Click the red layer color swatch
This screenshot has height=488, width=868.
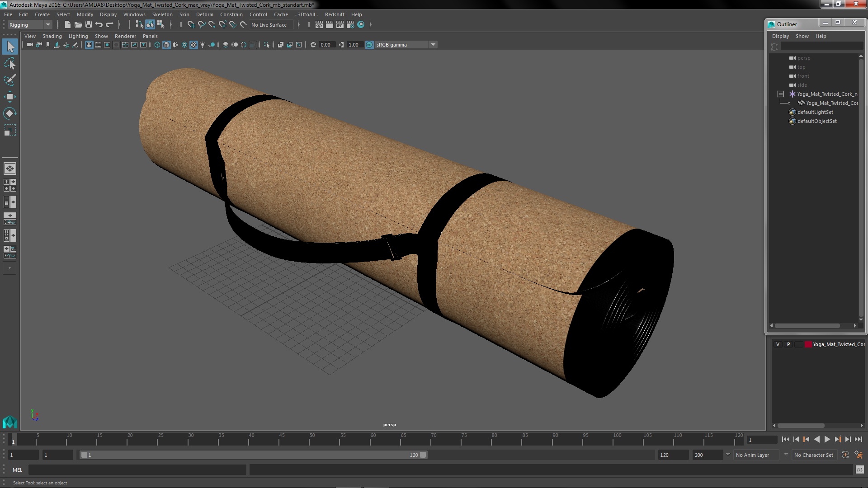[808, 344]
